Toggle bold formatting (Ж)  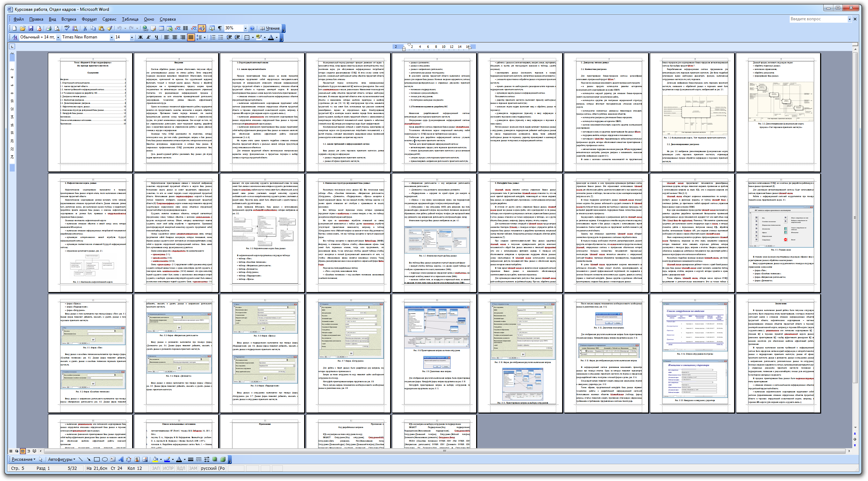point(141,37)
